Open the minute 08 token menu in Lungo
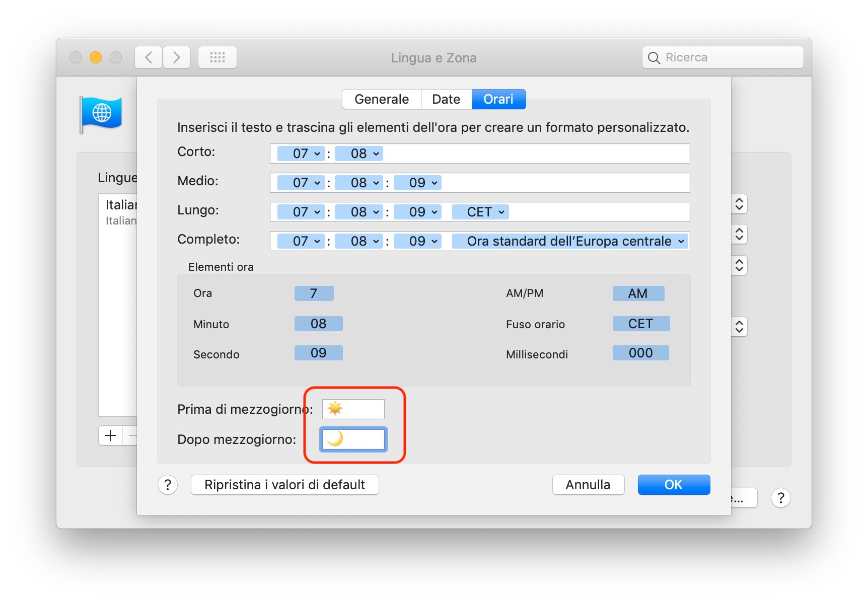Image resolution: width=868 pixels, height=603 pixels. [359, 212]
